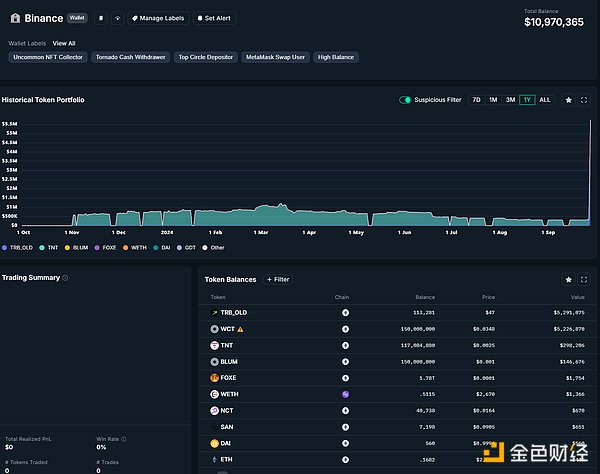This screenshot has width=600, height=474.
Task: Open the Manage Labels menu
Action: pyautogui.click(x=160, y=18)
